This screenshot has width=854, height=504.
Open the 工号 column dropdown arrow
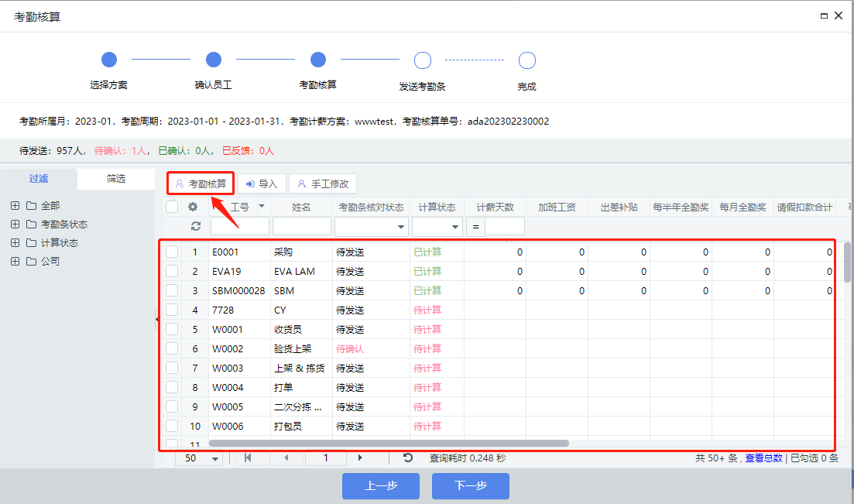262,207
